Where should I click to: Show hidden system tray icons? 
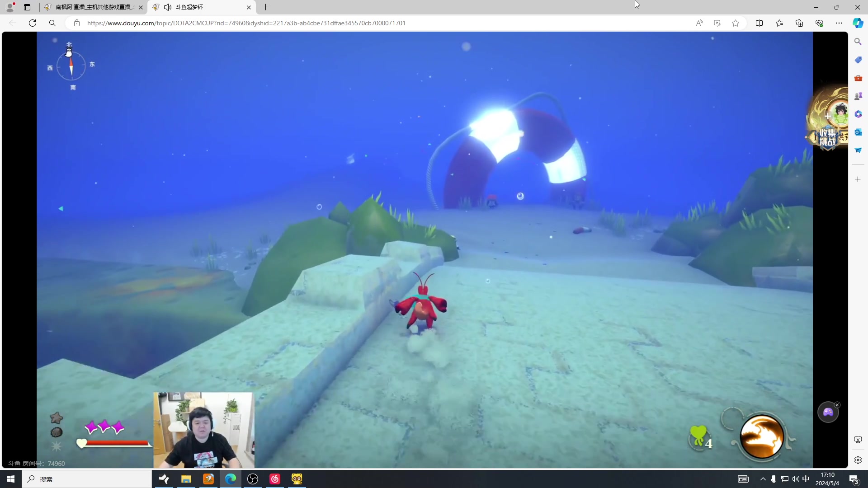[763, 479]
